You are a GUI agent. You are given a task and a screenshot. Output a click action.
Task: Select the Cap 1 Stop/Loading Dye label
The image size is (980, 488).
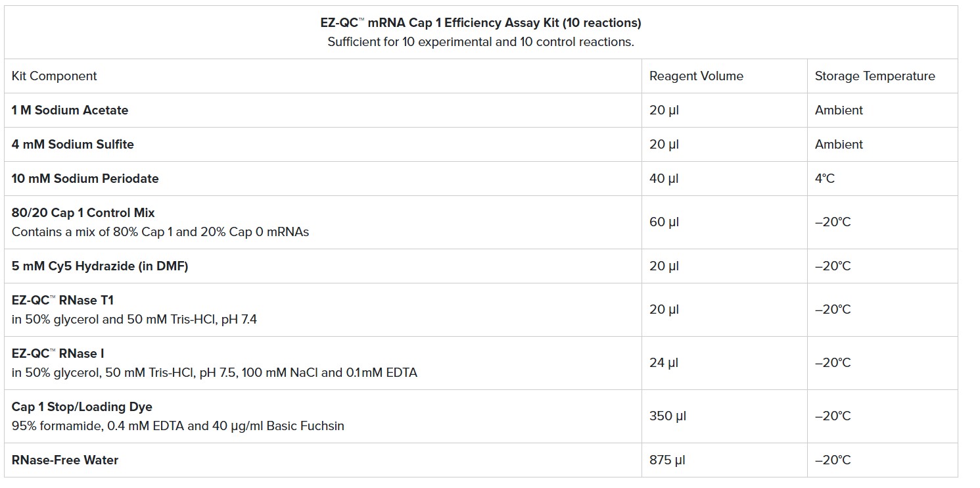[82, 407]
